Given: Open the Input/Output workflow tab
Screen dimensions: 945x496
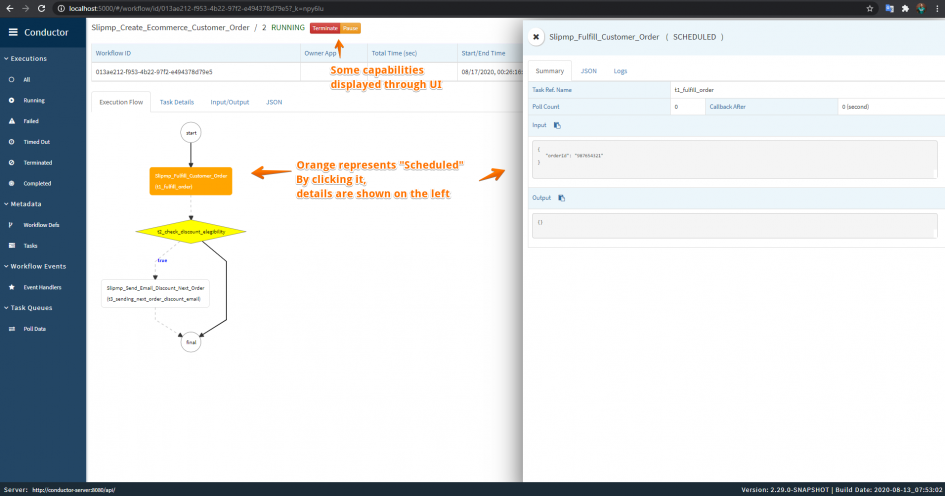Looking at the screenshot, I should tap(230, 102).
